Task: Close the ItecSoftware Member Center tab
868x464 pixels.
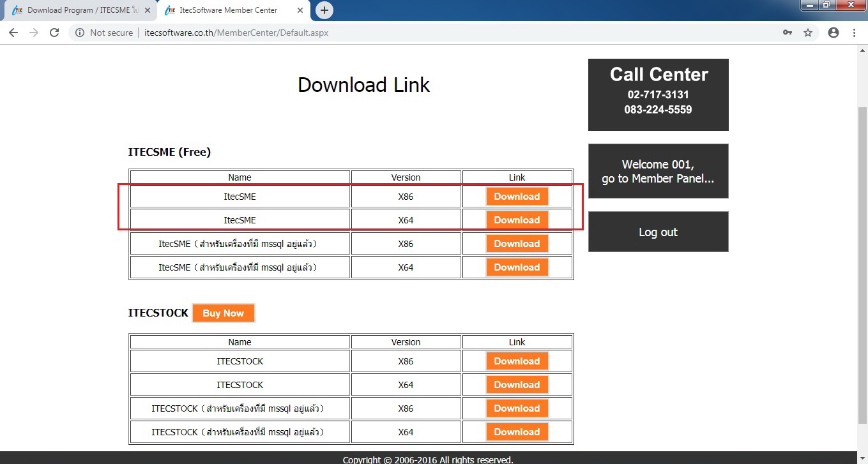Action: (x=300, y=10)
